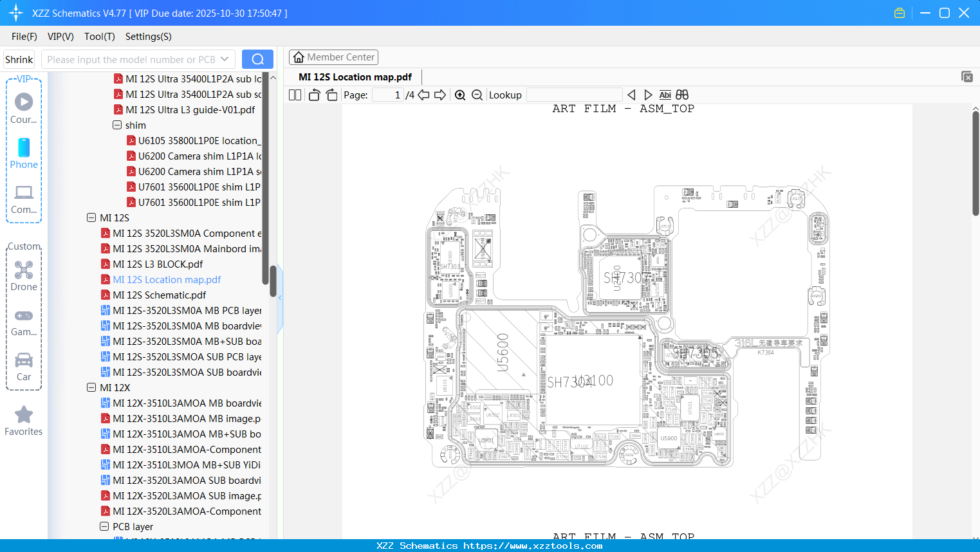Viewport: 980px width, 552px height.
Task: Start the Course playback icon
Action: 24,102
